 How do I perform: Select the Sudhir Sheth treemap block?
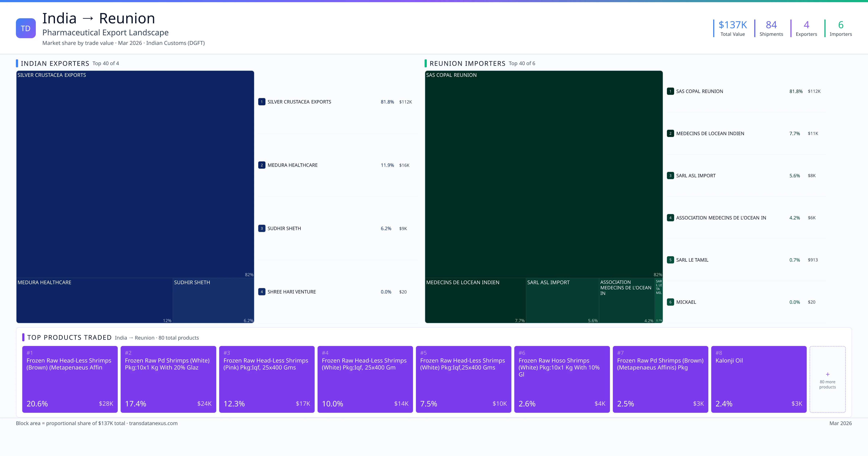[x=213, y=300]
